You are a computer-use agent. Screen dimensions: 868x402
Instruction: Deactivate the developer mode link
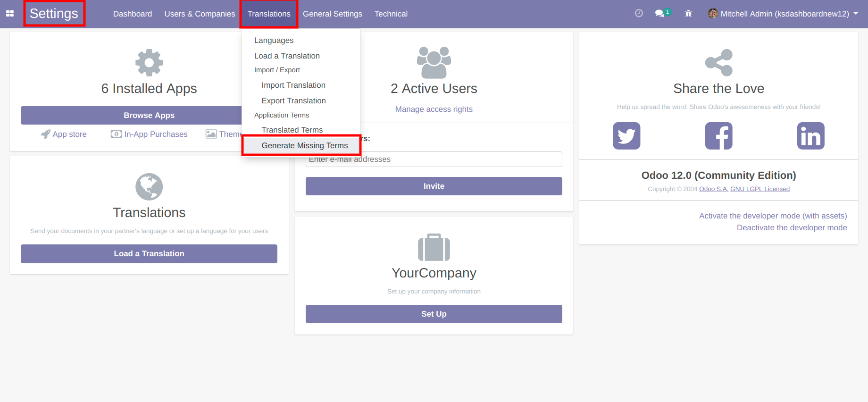pyautogui.click(x=792, y=227)
